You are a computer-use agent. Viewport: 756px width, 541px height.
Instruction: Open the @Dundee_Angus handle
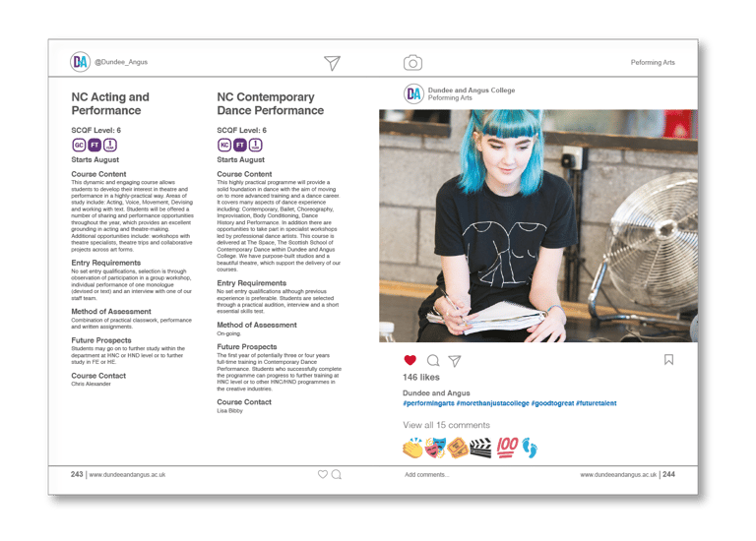121,62
